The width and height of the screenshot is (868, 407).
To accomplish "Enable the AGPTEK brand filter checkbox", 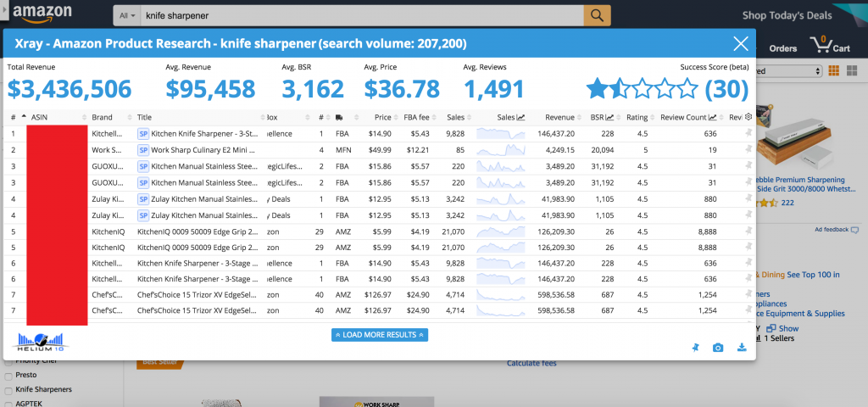I will [8, 404].
